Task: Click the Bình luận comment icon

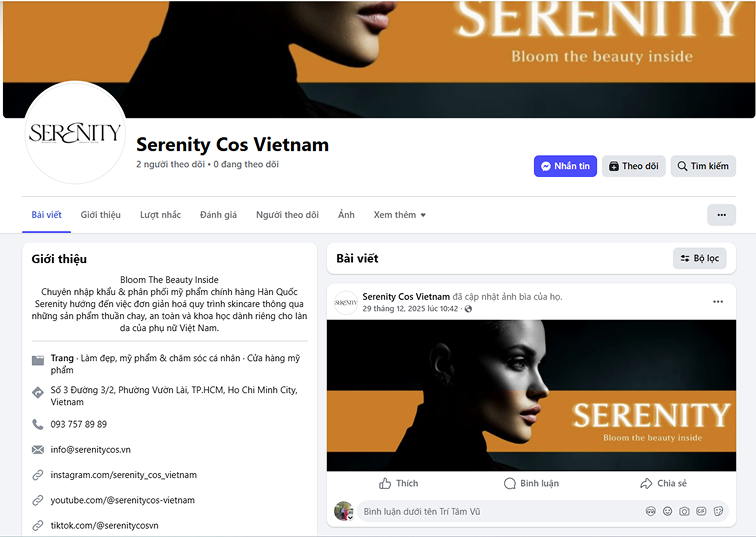Action: pyautogui.click(x=510, y=483)
